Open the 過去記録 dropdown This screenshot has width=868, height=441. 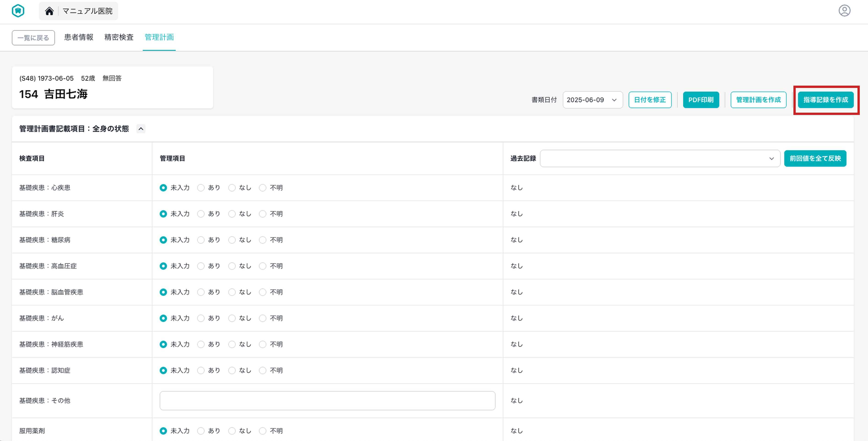[660, 158]
